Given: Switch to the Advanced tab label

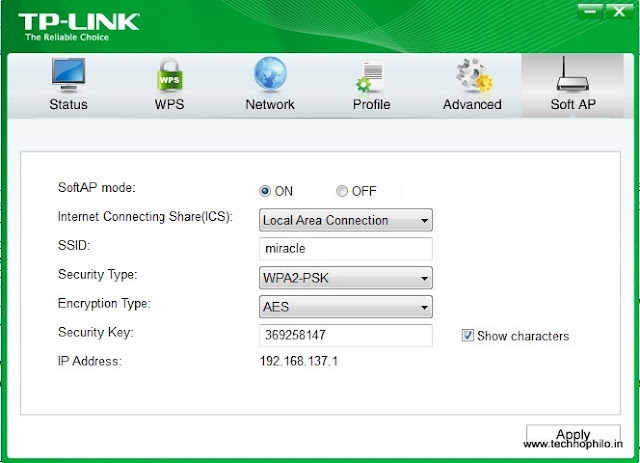Looking at the screenshot, I should point(472,105).
